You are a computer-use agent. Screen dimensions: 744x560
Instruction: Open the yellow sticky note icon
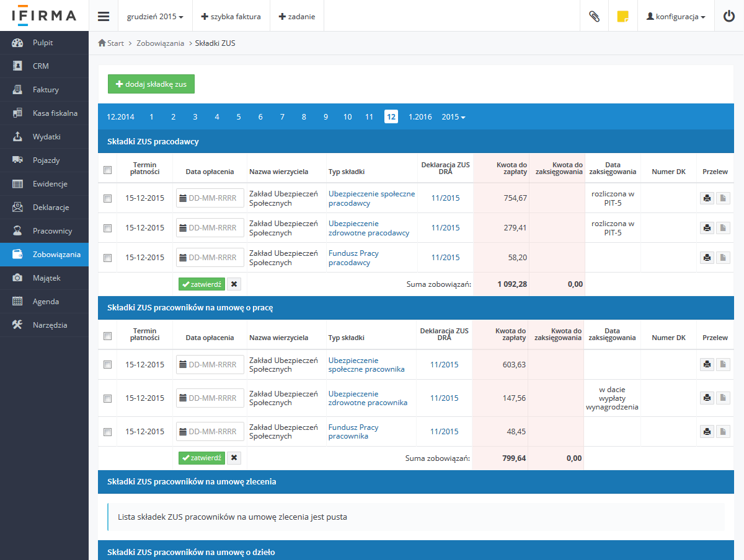click(x=622, y=17)
